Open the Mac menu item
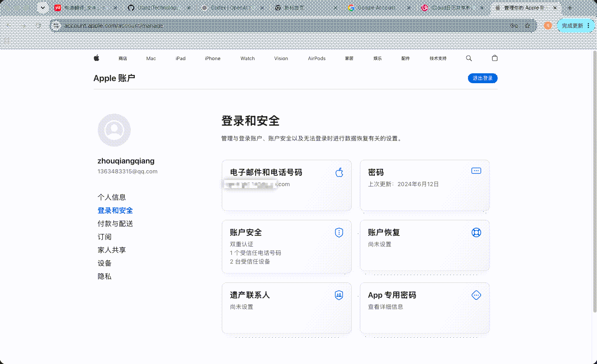 click(151, 58)
